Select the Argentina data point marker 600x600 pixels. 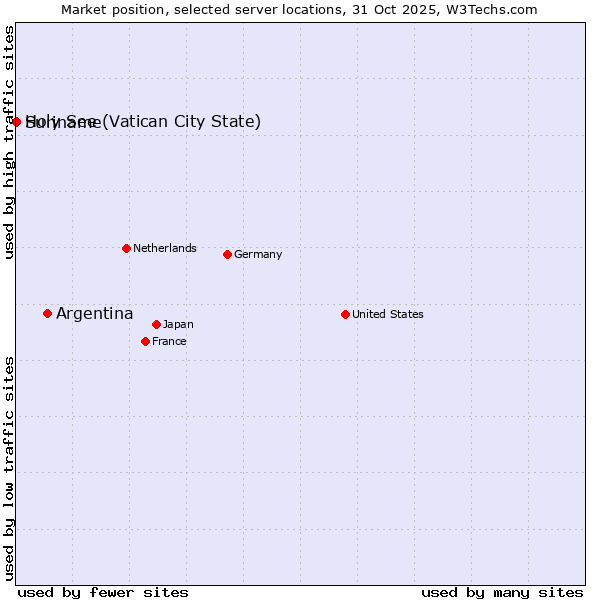click(47, 313)
